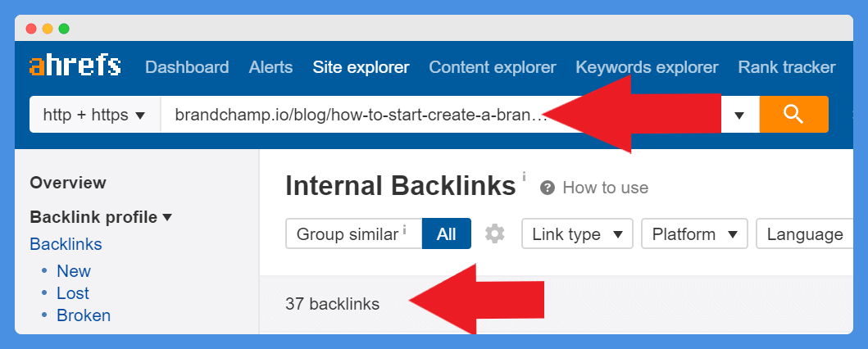Select the All toggle button

tap(446, 234)
